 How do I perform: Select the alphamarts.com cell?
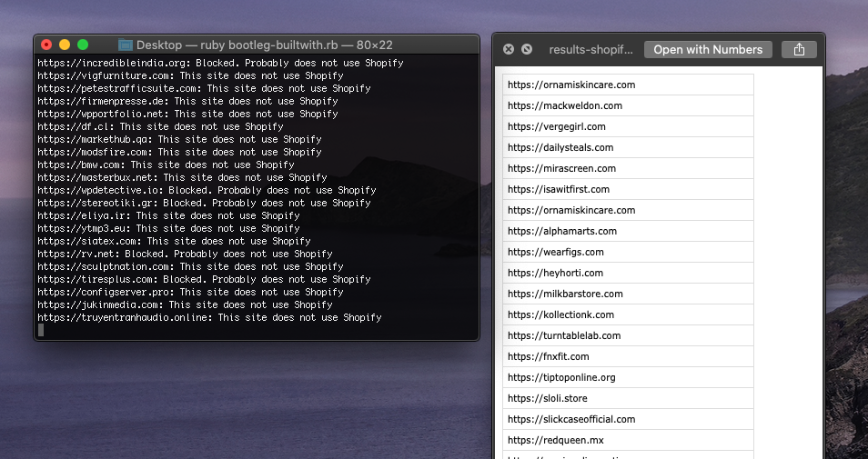click(629, 231)
